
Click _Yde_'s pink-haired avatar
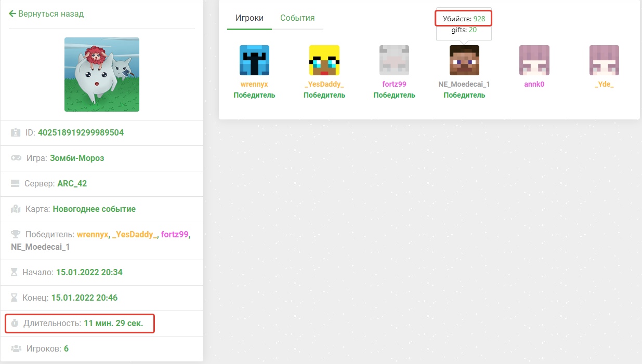(604, 60)
